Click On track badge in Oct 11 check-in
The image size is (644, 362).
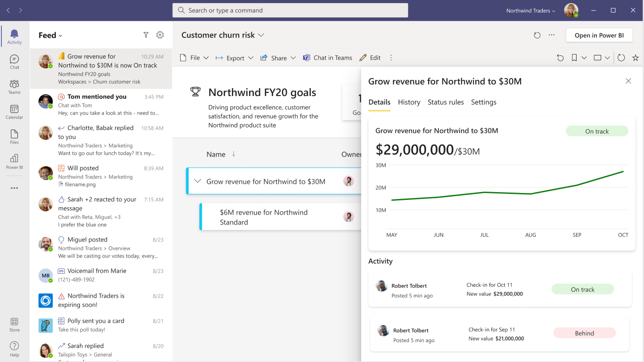point(583,290)
